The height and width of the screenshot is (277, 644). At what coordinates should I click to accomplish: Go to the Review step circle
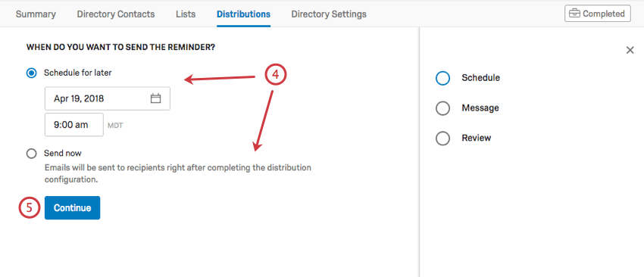point(442,138)
